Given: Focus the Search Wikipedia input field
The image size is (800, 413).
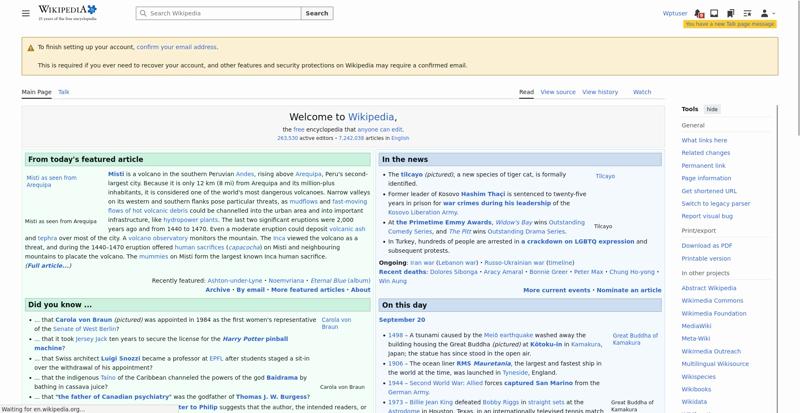Looking at the screenshot, I should click(218, 13).
